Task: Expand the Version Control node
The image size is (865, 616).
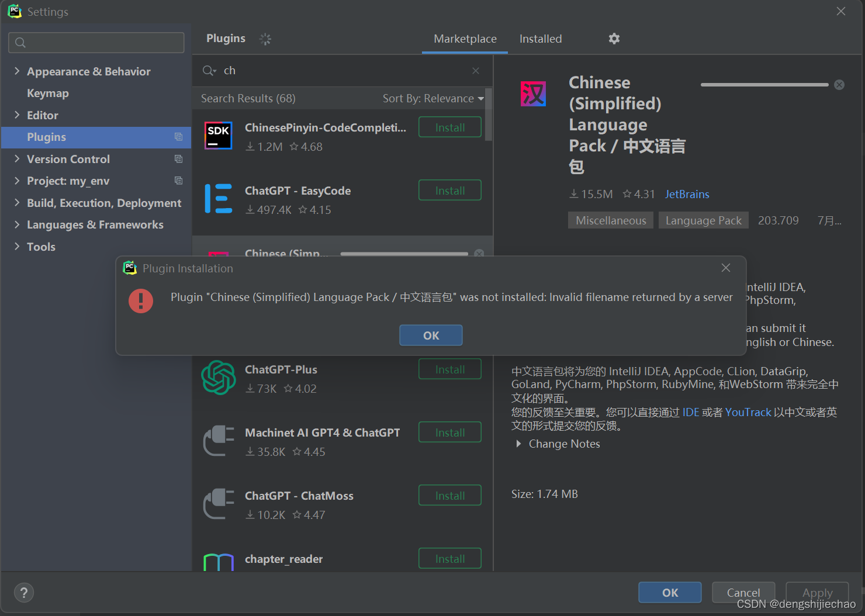Action: [17, 158]
